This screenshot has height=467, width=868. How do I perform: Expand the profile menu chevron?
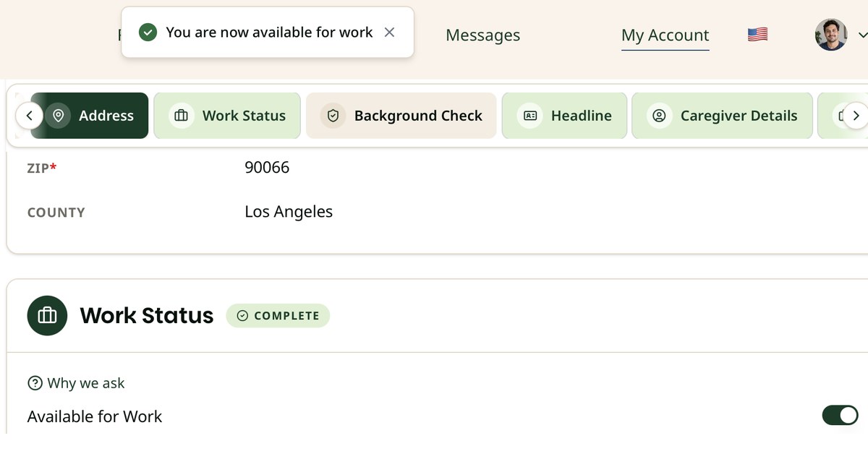(x=861, y=35)
